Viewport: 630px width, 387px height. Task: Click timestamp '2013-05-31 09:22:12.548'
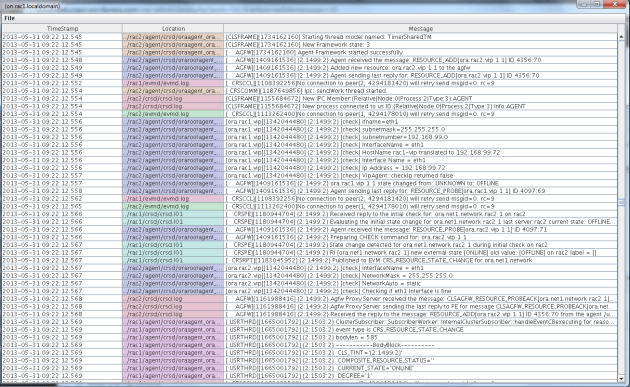click(62, 60)
